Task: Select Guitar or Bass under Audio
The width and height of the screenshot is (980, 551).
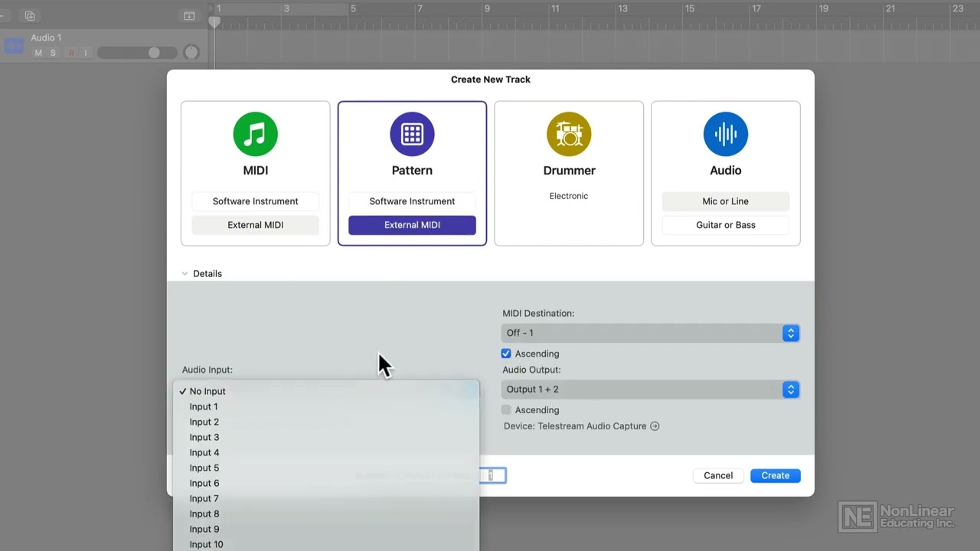Action: [725, 225]
